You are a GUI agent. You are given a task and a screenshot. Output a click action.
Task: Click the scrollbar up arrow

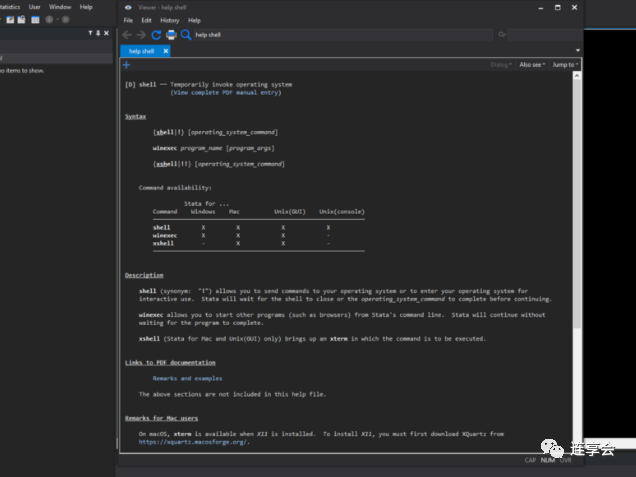(x=577, y=76)
